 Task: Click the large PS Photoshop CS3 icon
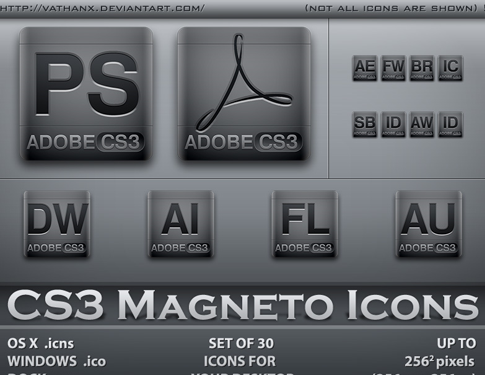tap(86, 94)
